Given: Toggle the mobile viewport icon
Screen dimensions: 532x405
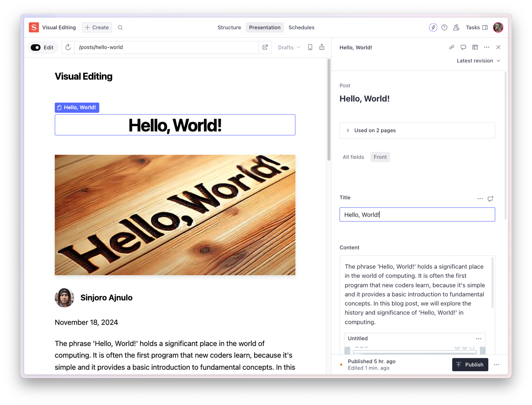Looking at the screenshot, I should [x=310, y=47].
